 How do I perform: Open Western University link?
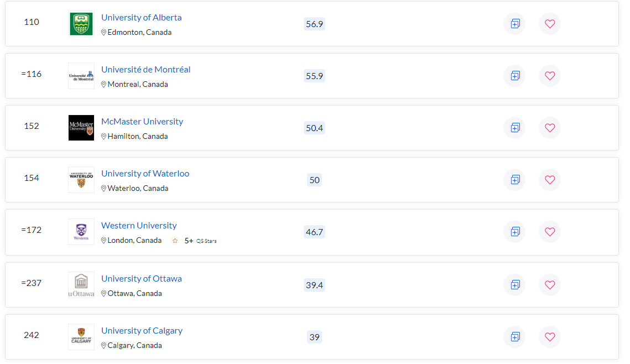[139, 225]
